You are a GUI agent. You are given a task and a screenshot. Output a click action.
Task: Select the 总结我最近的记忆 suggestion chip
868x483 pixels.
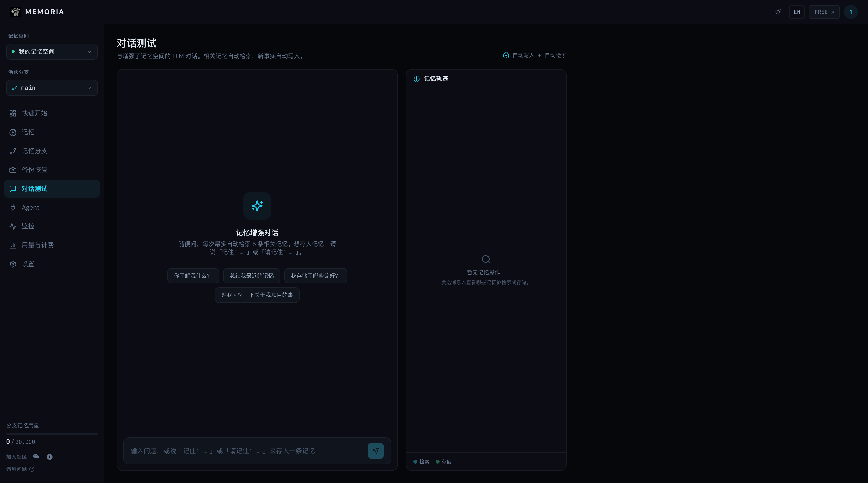coord(251,276)
